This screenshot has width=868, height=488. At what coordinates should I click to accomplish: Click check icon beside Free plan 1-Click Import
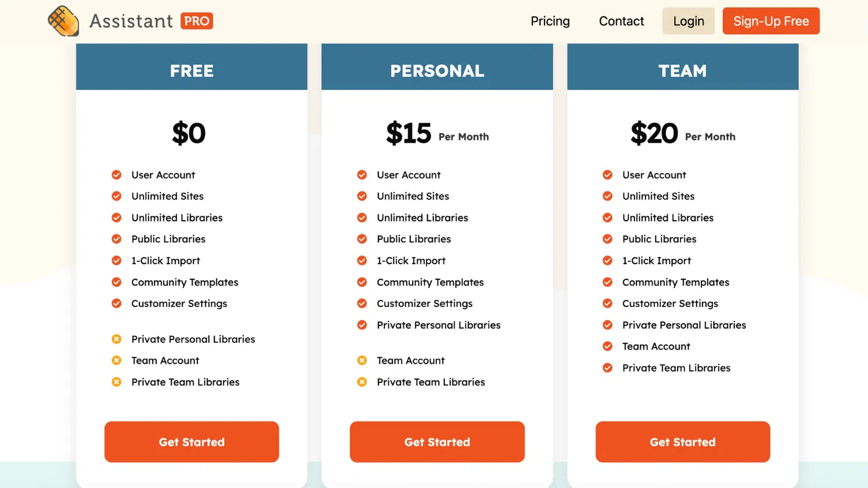click(116, 260)
